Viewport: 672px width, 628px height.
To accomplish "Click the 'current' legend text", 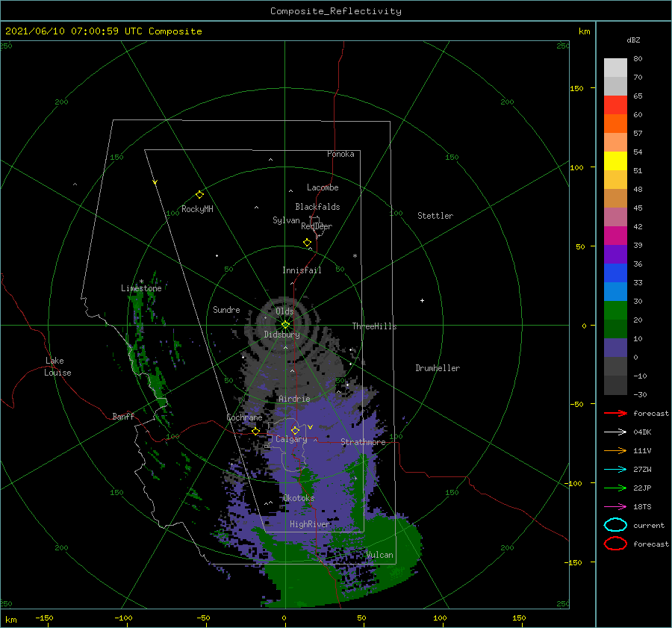I will click(649, 525).
